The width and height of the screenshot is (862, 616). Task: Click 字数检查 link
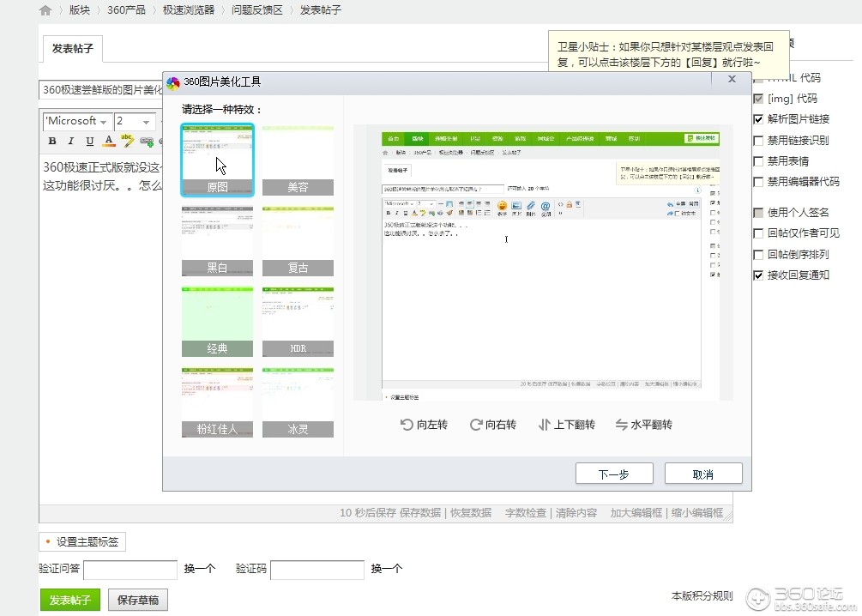(x=526, y=512)
